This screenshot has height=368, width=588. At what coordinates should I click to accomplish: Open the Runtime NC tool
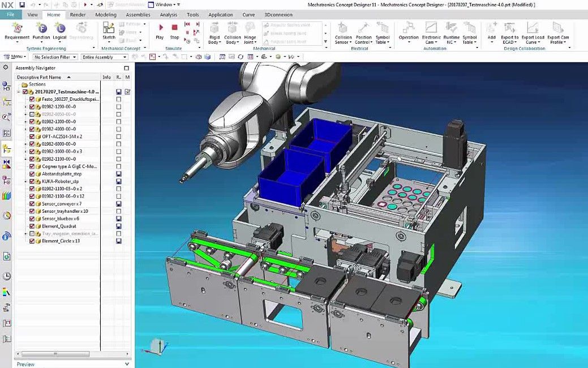(x=452, y=33)
